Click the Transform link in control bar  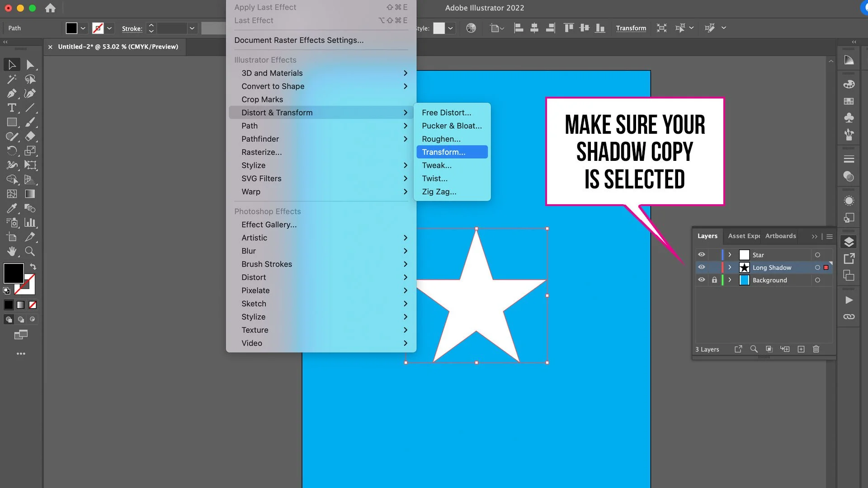coord(631,28)
